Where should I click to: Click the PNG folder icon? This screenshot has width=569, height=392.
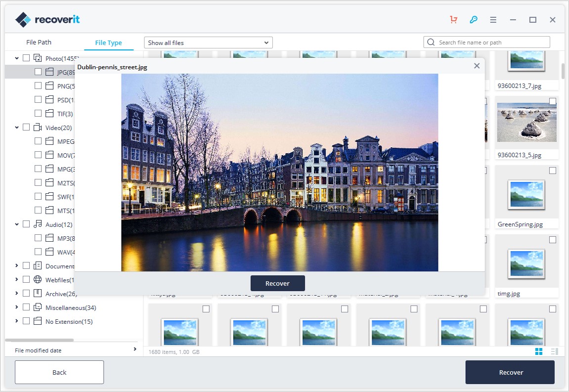click(x=50, y=86)
